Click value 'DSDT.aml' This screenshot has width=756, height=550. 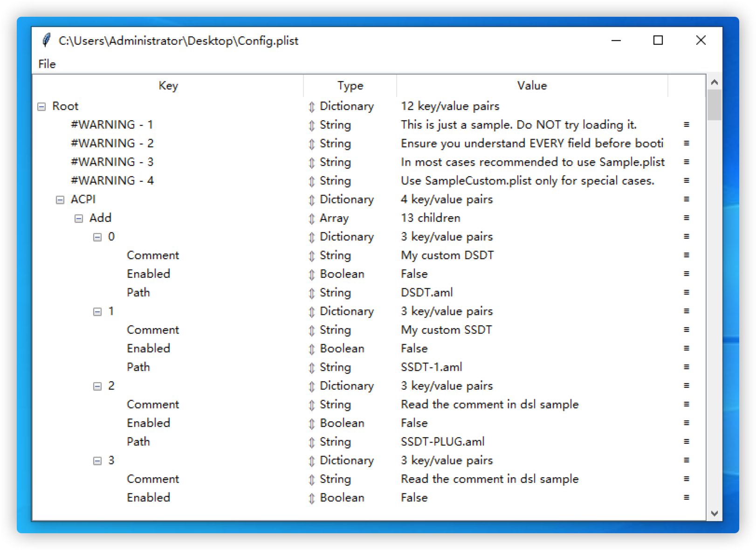click(x=426, y=293)
